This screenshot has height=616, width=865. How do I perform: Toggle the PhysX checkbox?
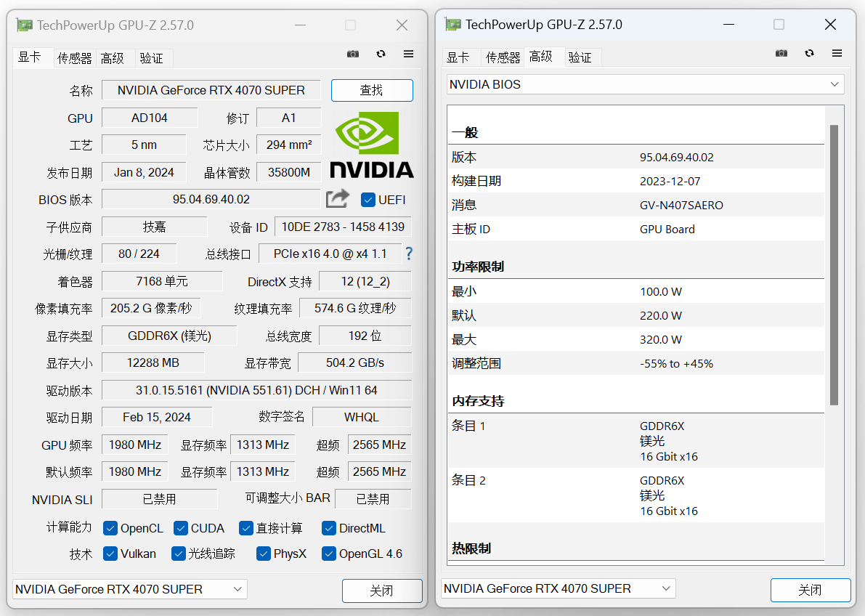point(264,554)
